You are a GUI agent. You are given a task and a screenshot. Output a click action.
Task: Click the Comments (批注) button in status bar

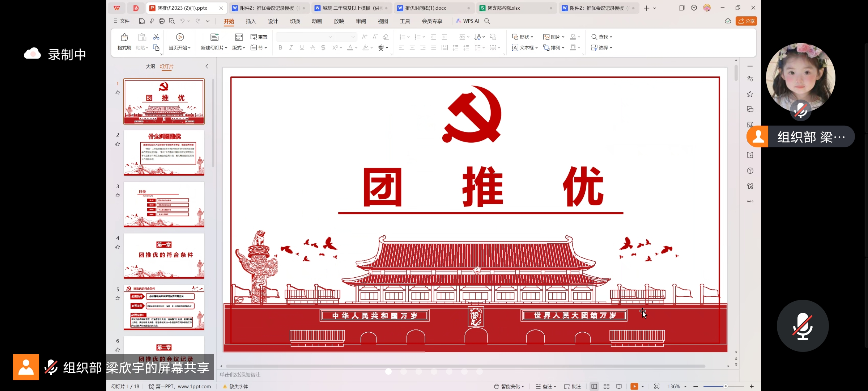tap(573, 386)
